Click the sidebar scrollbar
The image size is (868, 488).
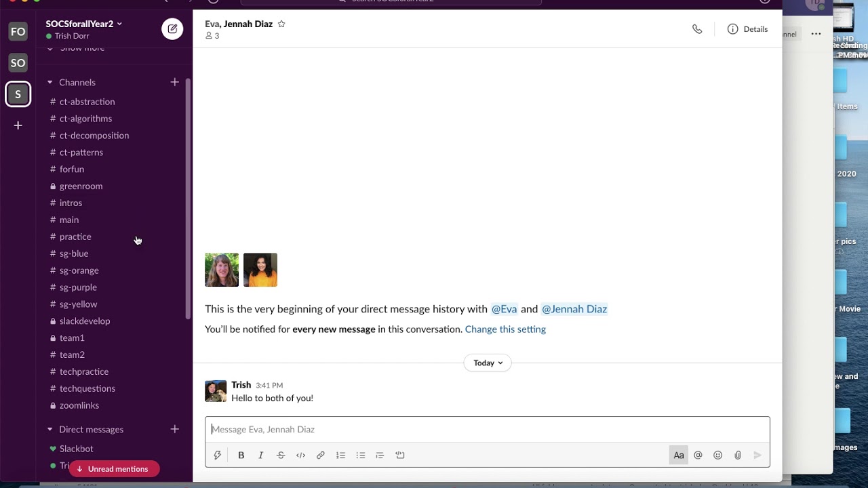(x=188, y=199)
